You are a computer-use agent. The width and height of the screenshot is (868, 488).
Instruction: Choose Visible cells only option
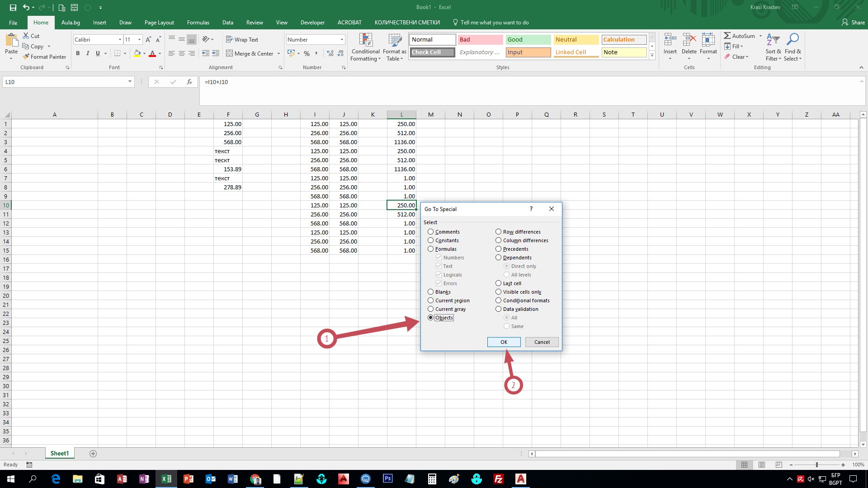(498, 292)
